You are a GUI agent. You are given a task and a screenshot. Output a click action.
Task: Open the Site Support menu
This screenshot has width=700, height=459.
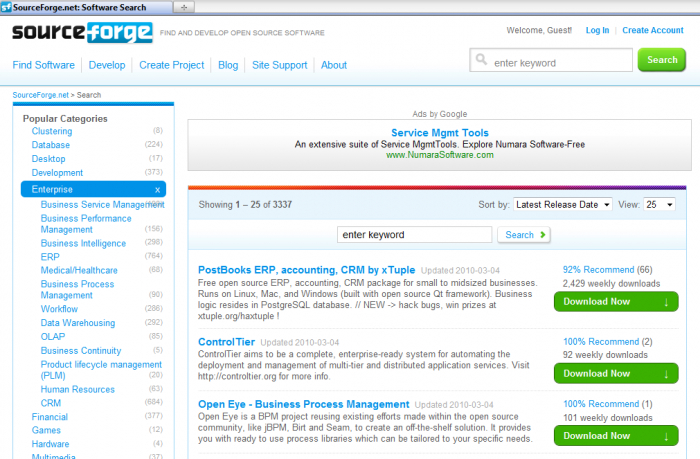[279, 65]
